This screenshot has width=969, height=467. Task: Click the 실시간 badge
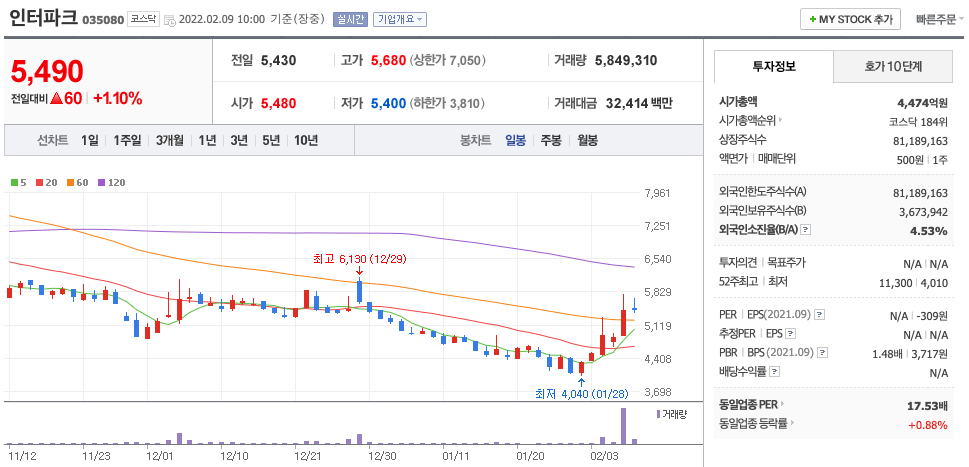(x=350, y=20)
